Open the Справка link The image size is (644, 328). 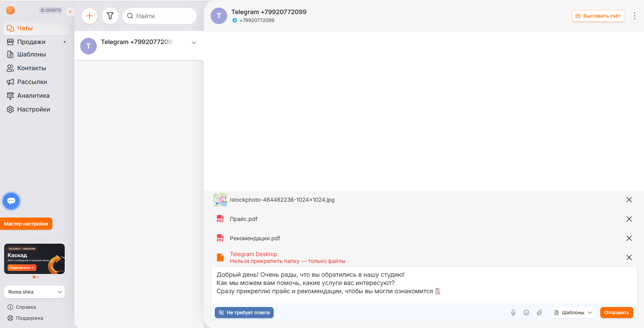[x=22, y=307]
